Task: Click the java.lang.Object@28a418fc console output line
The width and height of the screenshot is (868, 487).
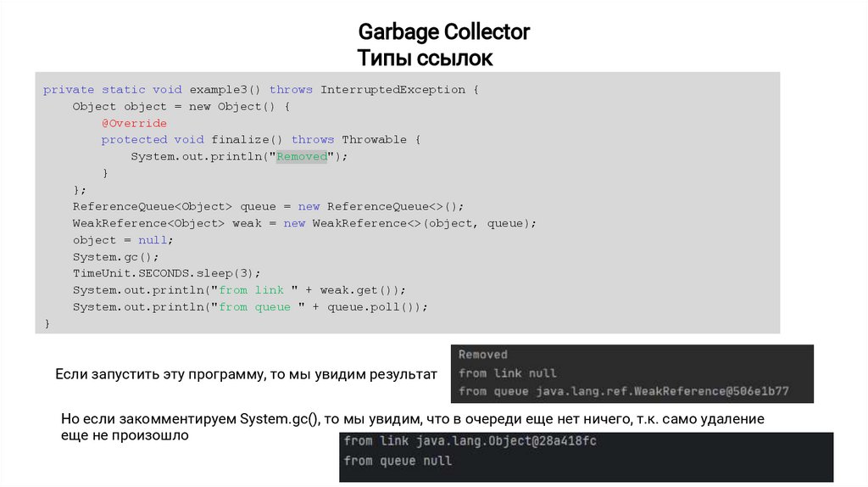Action: pyautogui.click(x=471, y=441)
